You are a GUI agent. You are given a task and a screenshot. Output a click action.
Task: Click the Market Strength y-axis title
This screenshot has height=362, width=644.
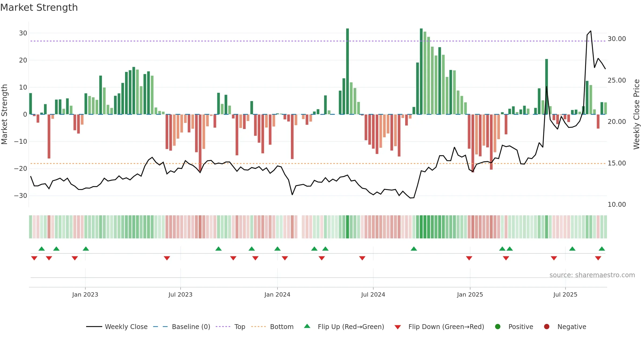pyautogui.click(x=4, y=114)
